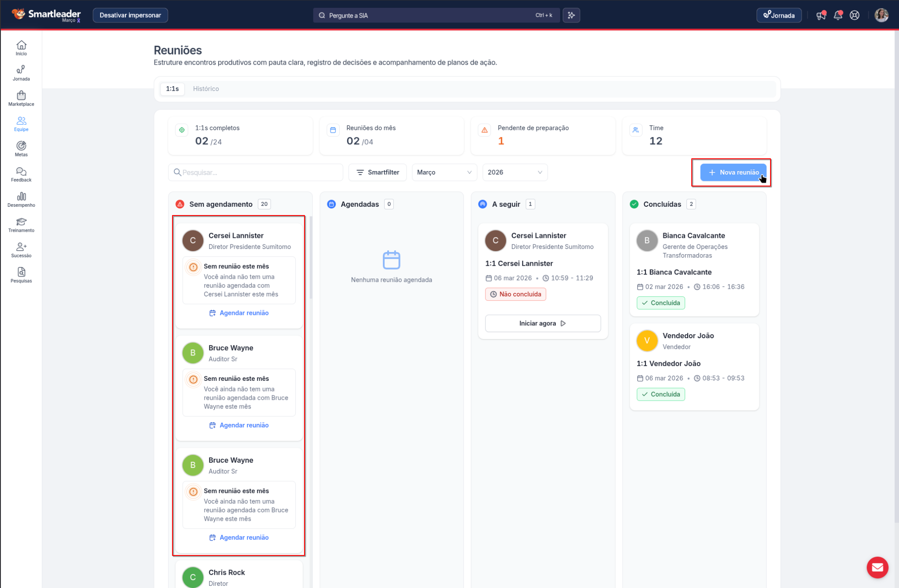Go to Metas in the sidebar
The width and height of the screenshot is (899, 588).
[21, 149]
